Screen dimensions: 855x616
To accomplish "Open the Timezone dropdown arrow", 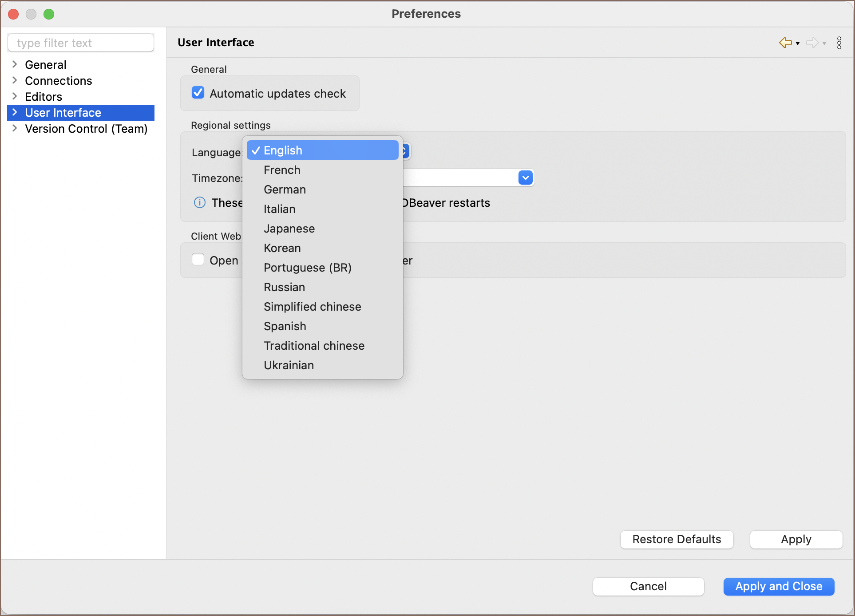I will 525,178.
